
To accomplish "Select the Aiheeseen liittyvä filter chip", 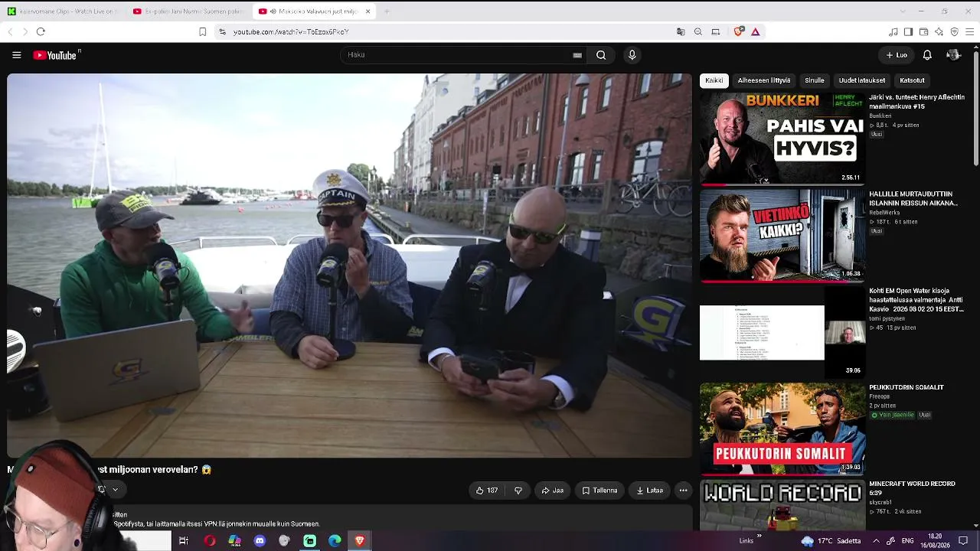I will [x=763, y=80].
